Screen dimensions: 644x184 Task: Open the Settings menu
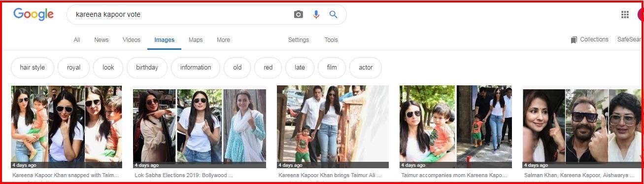click(299, 40)
